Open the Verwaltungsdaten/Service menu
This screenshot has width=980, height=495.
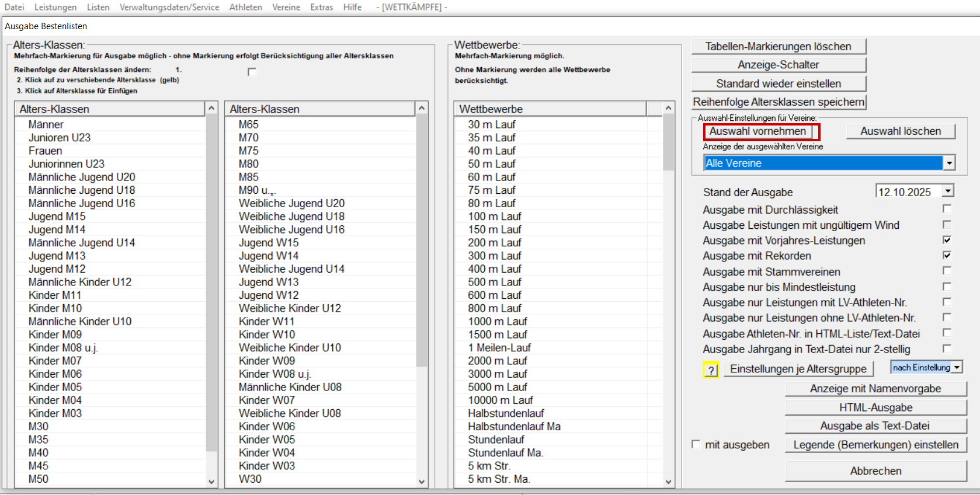(x=169, y=7)
